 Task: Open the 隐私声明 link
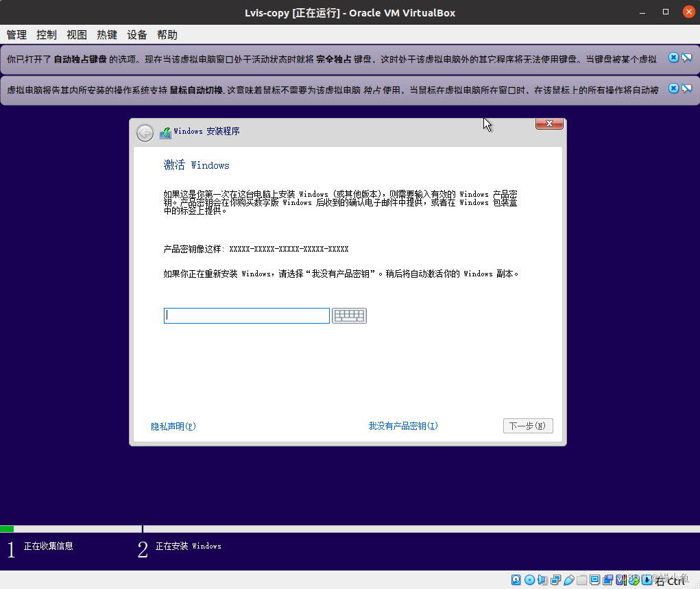tap(173, 426)
